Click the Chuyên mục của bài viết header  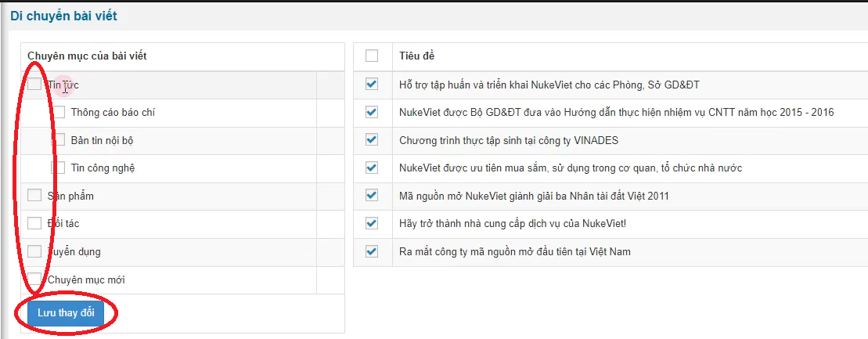(x=87, y=56)
